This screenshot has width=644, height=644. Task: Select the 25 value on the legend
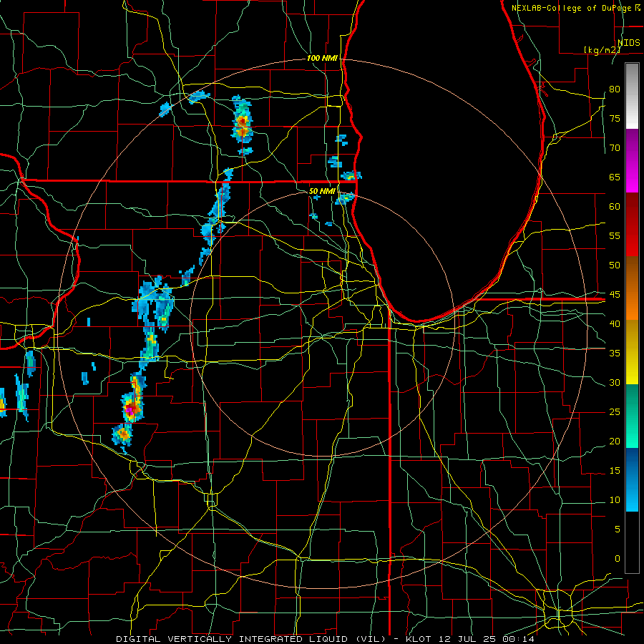coord(615,411)
